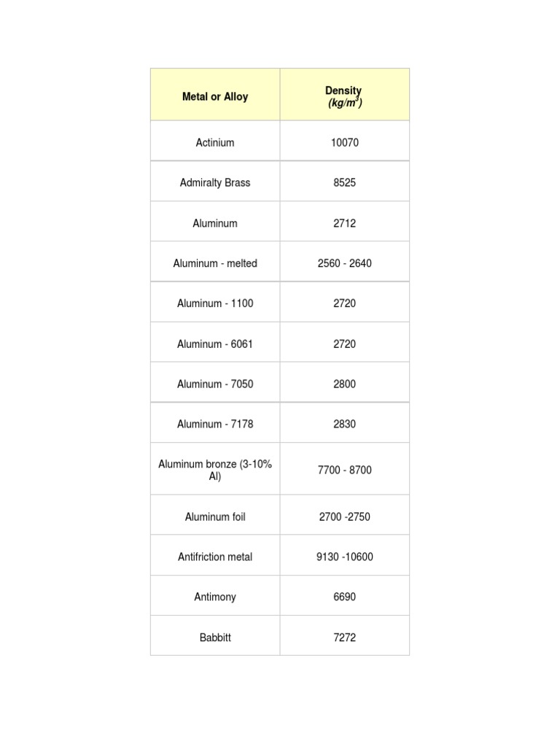Viewport: 560px width, 747px height.
Task: Click the 2560 - 2640 density range
Action: pos(344,263)
